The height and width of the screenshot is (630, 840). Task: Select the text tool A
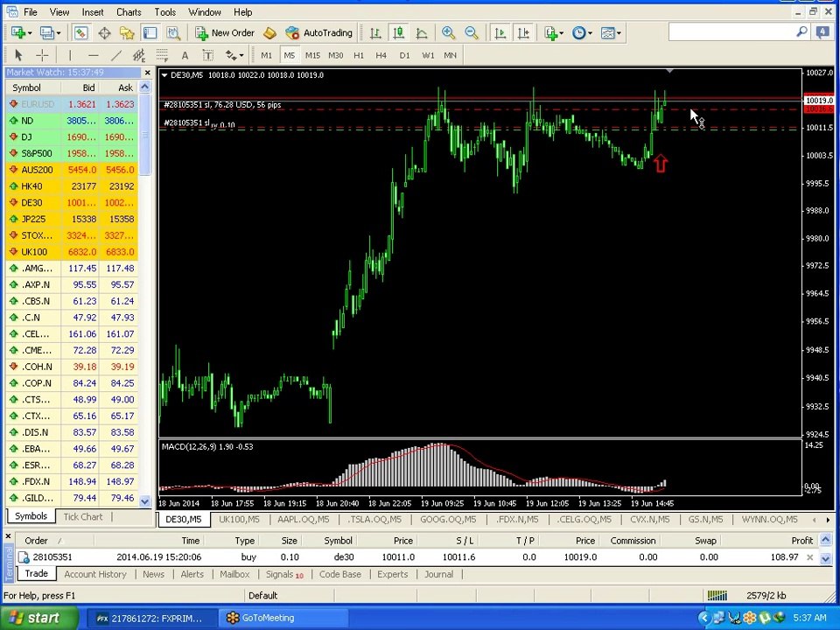pos(185,54)
